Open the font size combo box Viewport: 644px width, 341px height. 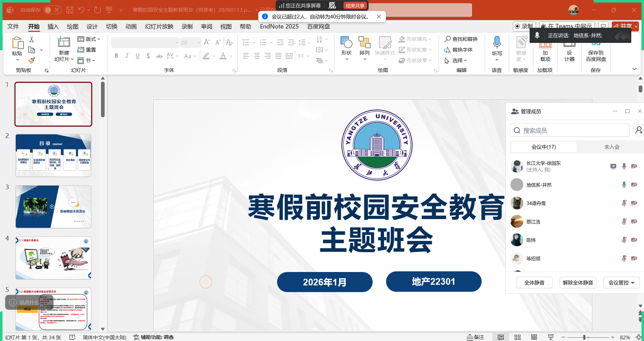pyautogui.click(x=190, y=43)
